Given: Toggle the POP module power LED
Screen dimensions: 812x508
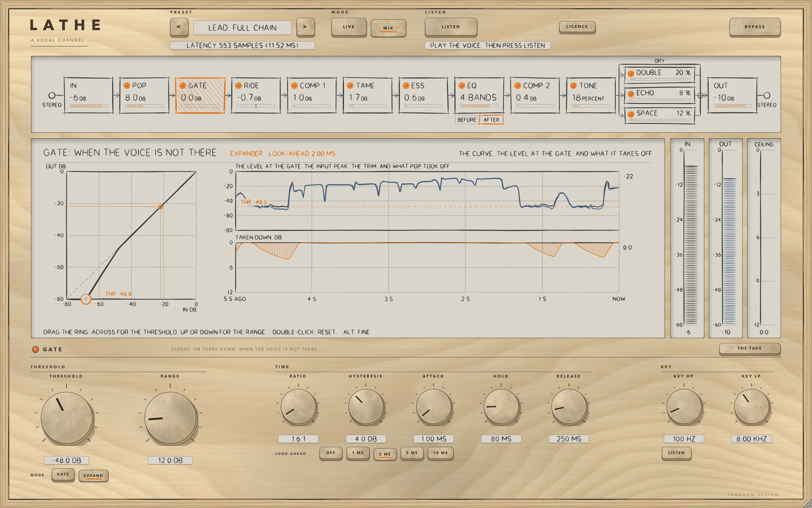Looking at the screenshot, I should 127,86.
